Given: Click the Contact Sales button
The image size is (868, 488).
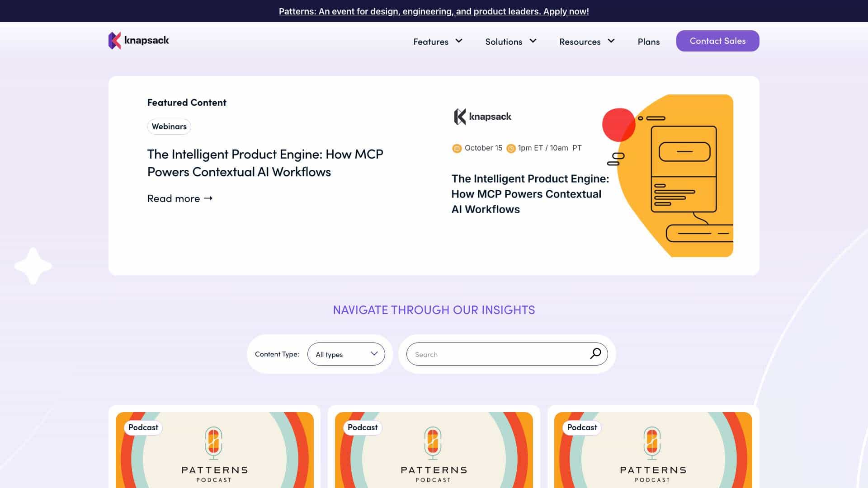Looking at the screenshot, I should click(718, 41).
